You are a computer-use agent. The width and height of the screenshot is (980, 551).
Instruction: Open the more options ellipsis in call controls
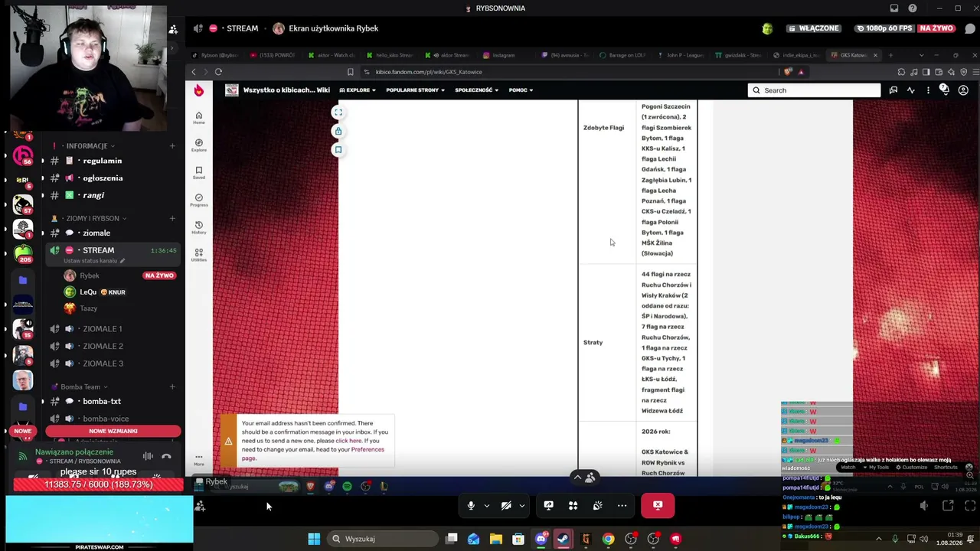pos(622,506)
